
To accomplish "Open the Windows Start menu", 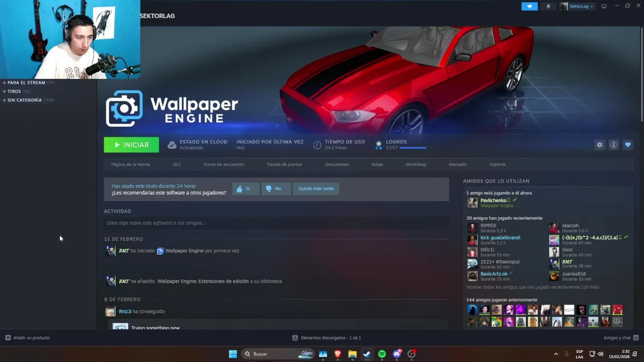I will (x=233, y=354).
